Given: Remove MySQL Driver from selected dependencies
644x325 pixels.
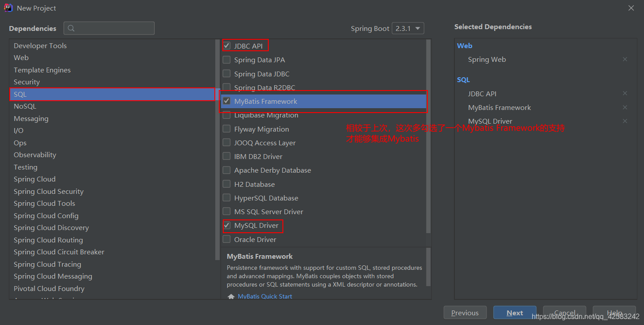Looking at the screenshot, I should point(625,121).
